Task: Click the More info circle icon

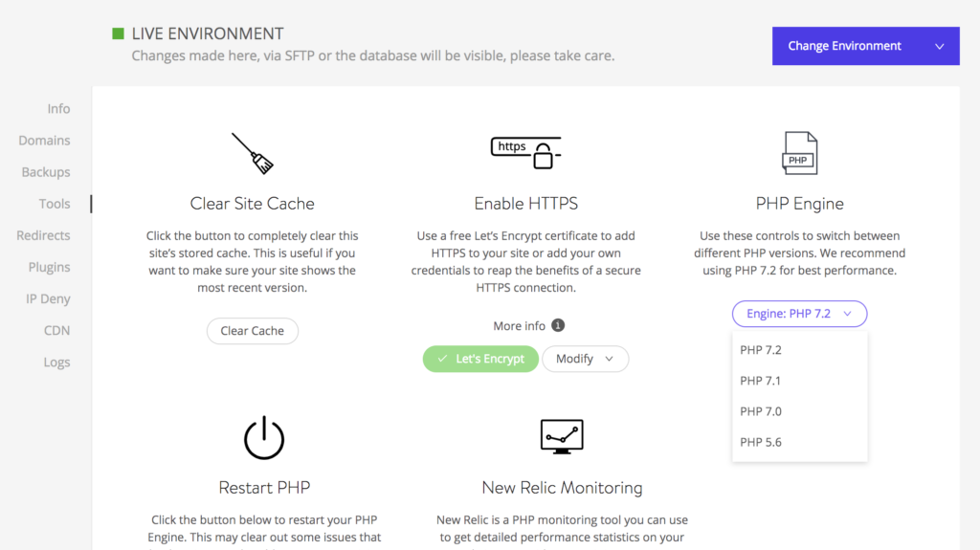Action: pos(558,326)
